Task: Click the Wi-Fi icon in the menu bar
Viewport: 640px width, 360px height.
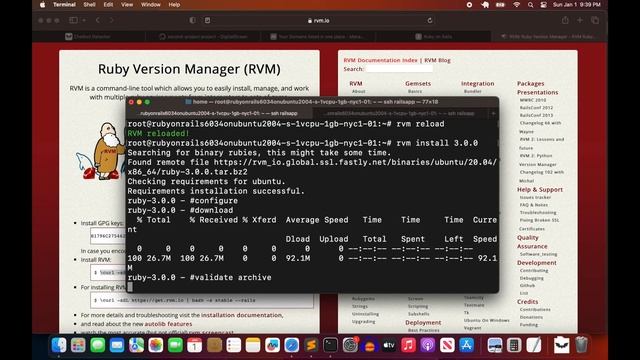Action: pyautogui.click(x=516, y=5)
